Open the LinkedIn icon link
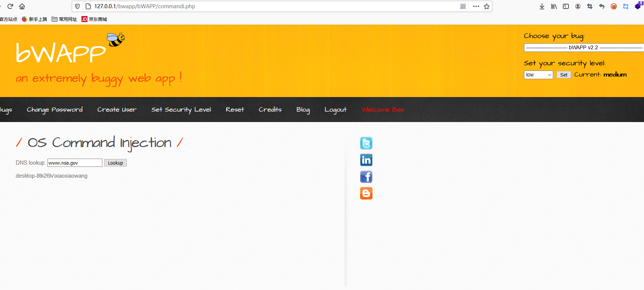 pyautogui.click(x=366, y=160)
